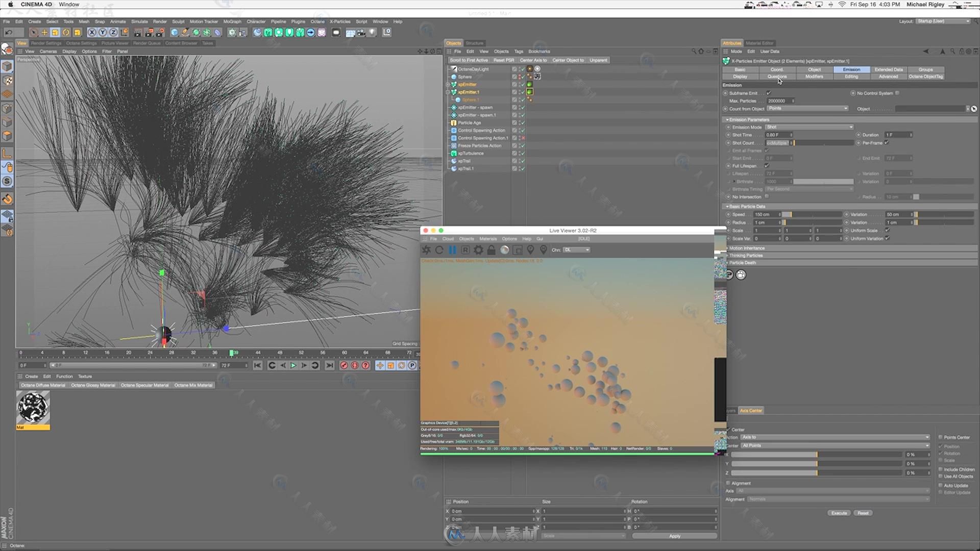Open the Live Viewer channel dropdown

point(577,250)
